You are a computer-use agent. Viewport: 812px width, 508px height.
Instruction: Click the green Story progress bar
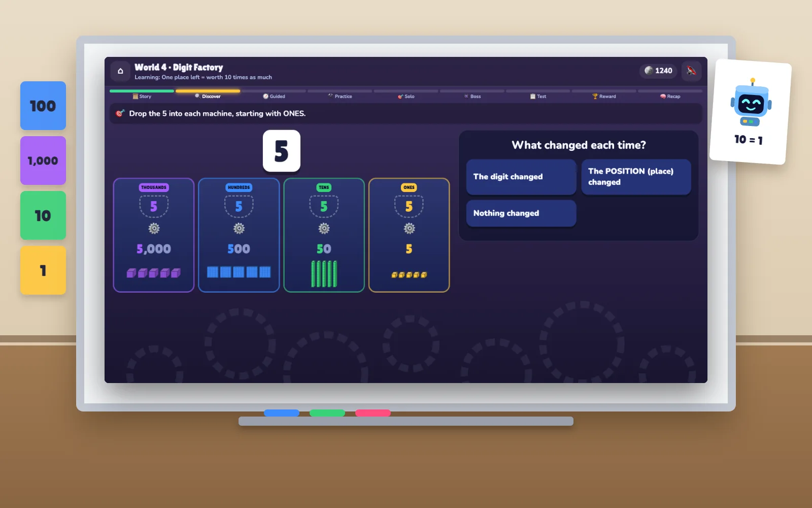tap(142, 91)
